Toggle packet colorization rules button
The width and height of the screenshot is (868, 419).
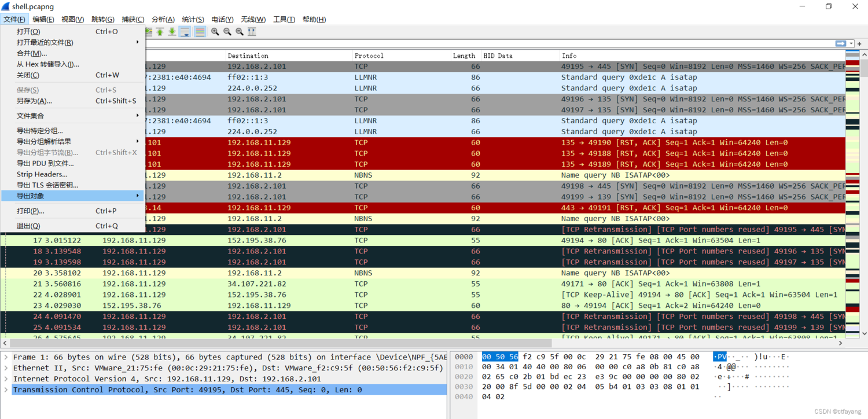200,32
